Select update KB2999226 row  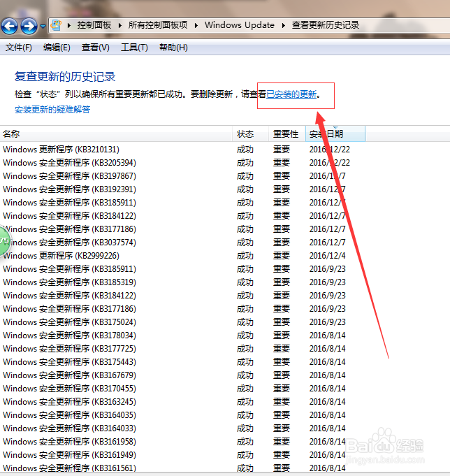coord(182,256)
